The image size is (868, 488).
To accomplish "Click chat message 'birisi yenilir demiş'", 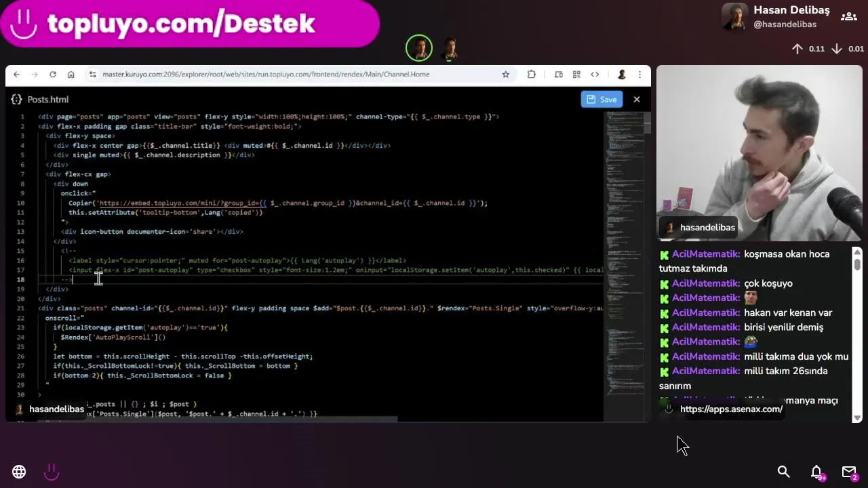I will (x=783, y=327).
